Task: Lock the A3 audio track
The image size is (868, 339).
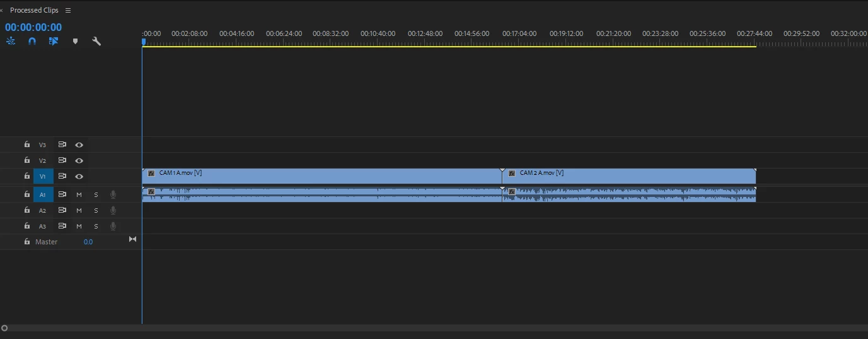Action: pos(26,226)
